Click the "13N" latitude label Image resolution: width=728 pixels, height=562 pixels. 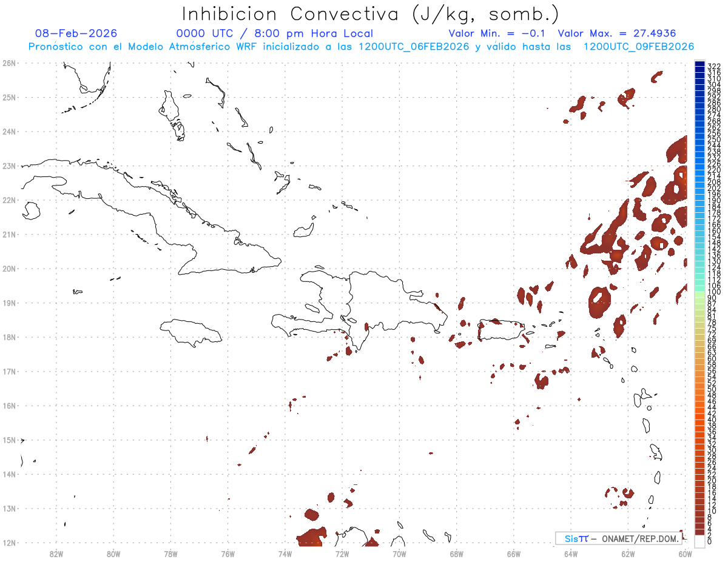8,509
